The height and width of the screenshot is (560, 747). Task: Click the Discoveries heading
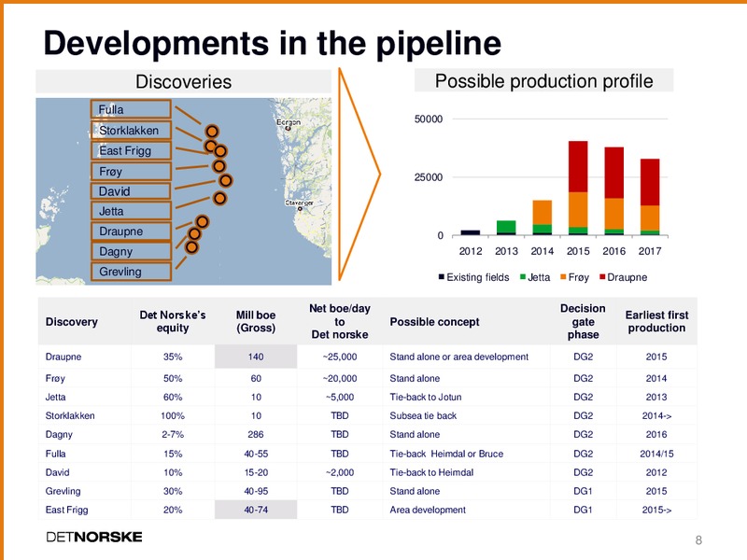click(183, 82)
